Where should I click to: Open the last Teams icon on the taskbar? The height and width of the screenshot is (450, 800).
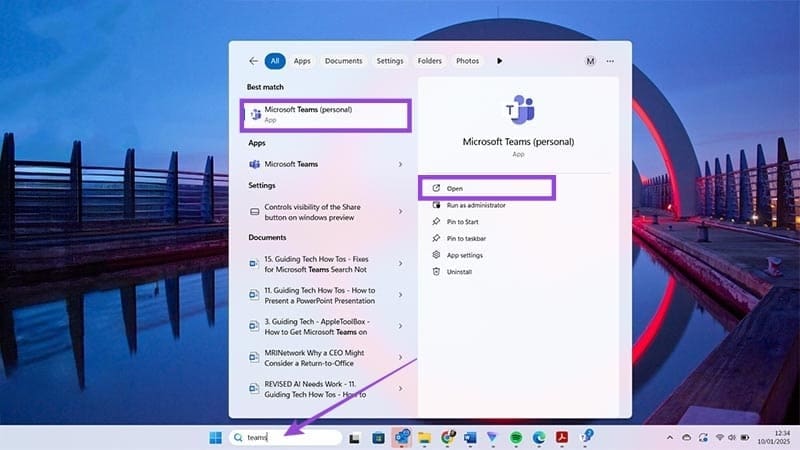(x=587, y=437)
